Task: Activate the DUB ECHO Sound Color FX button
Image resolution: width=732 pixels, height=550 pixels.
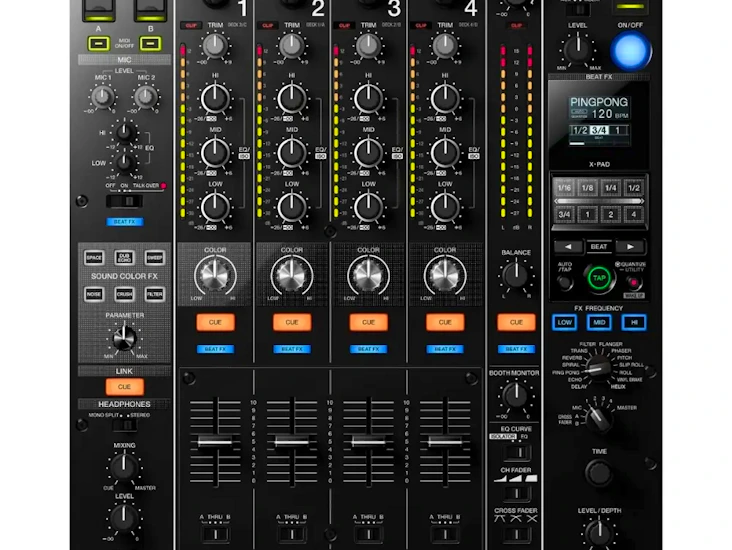Action: [124, 257]
